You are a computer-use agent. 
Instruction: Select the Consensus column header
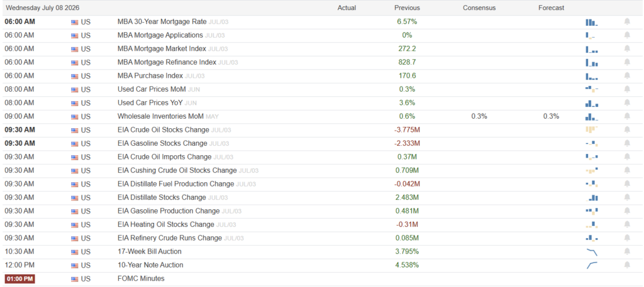pos(479,8)
